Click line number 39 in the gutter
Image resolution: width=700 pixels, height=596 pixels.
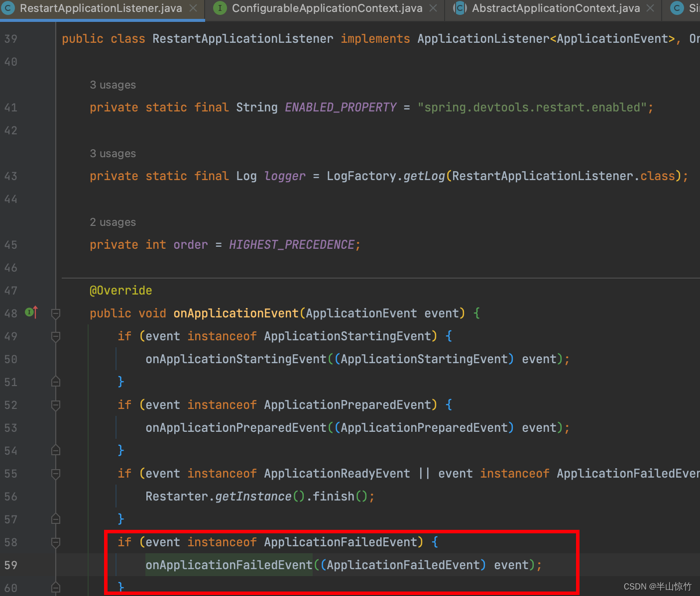coord(11,39)
